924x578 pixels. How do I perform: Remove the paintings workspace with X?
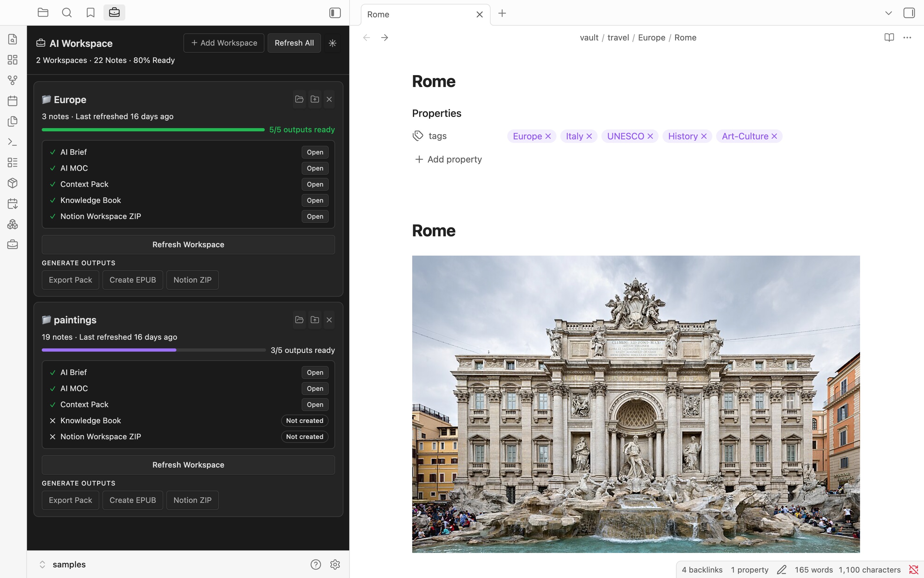329,320
